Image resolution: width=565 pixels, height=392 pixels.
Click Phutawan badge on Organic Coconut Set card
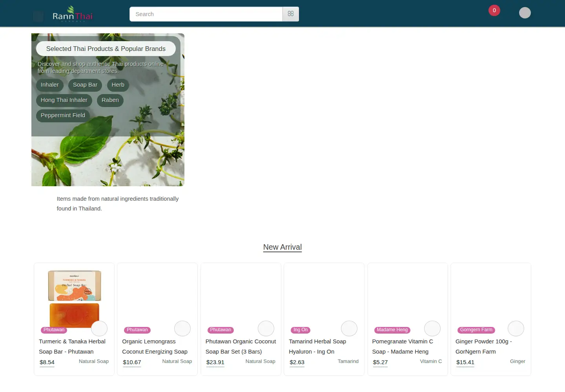click(221, 330)
